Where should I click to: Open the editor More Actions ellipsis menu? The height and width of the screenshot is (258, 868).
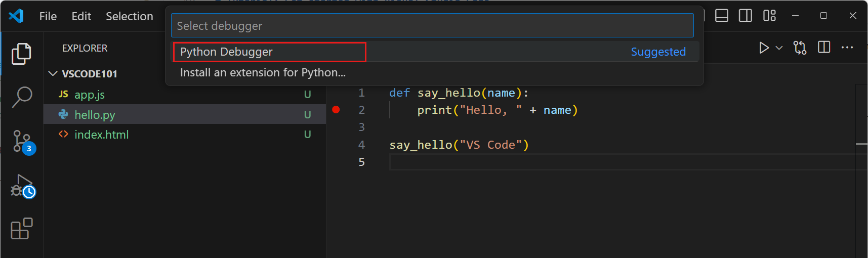click(x=847, y=48)
